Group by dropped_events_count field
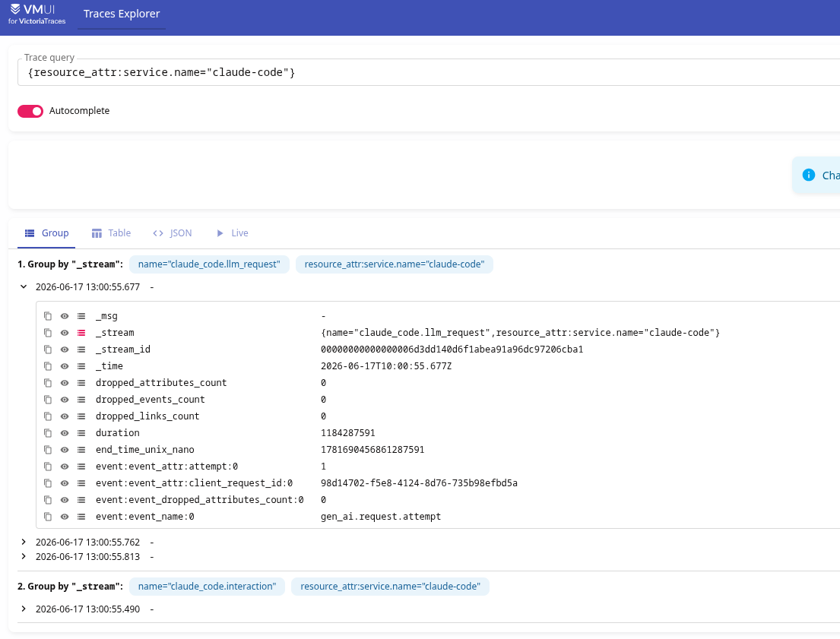 pos(81,400)
